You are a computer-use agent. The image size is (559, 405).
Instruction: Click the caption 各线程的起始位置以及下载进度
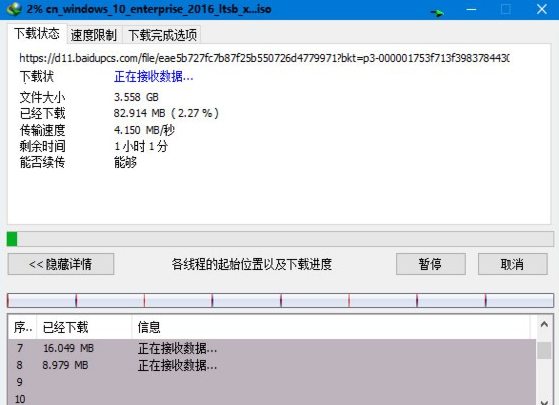coord(252,264)
